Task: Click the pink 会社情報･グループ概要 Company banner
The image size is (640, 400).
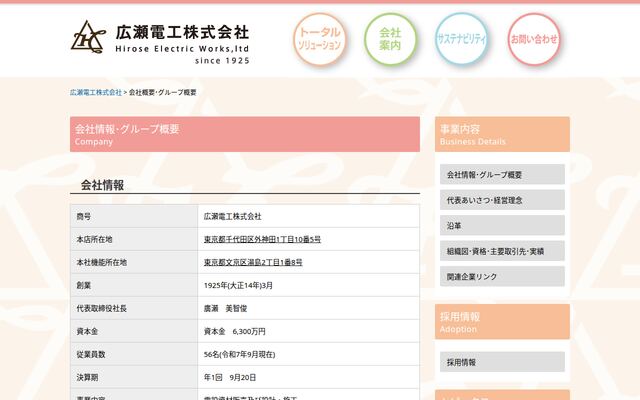Action: tap(245, 134)
